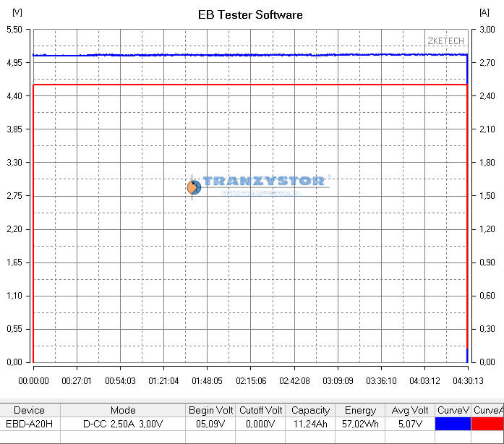Image resolution: width=504 pixels, height=444 pixels.
Task: Click the ZKETECH label in the chart
Action: point(446,41)
